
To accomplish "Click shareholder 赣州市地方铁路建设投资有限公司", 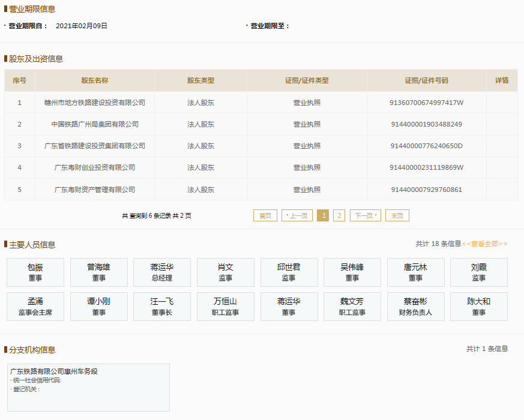I will (x=95, y=103).
